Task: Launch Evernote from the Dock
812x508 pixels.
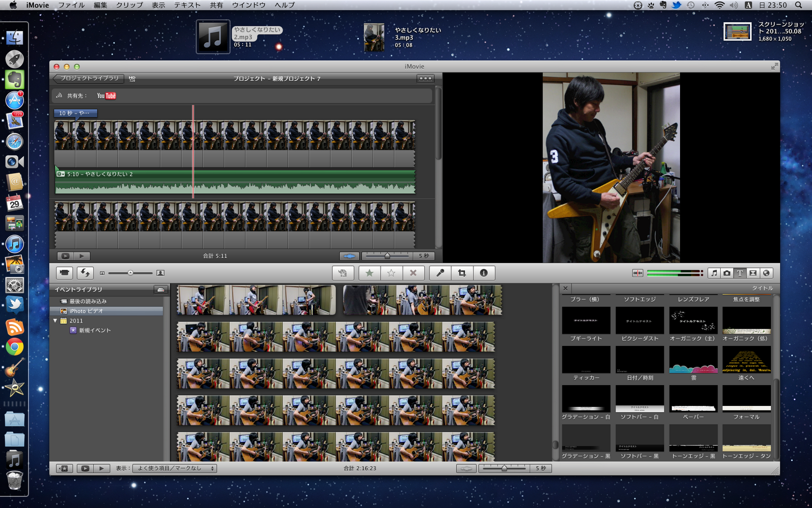Action: click(x=15, y=79)
